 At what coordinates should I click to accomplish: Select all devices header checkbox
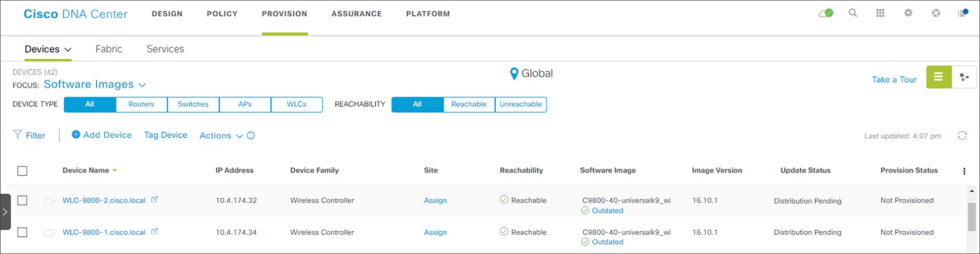coord(22,171)
